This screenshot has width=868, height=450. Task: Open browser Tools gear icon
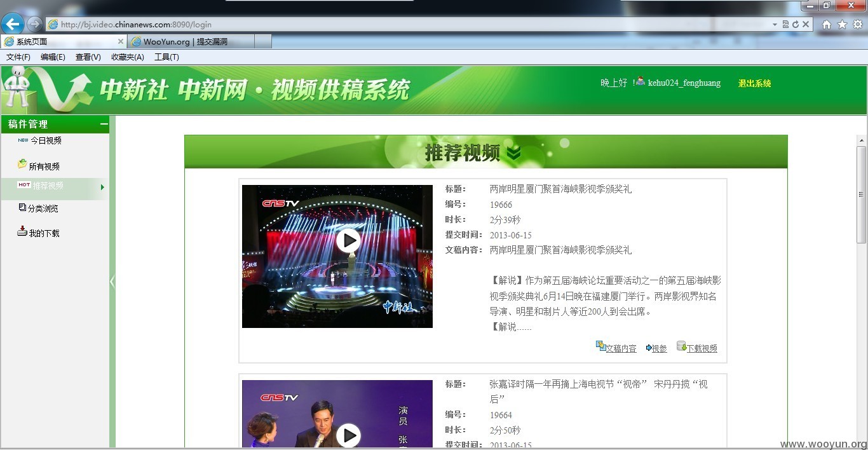857,24
